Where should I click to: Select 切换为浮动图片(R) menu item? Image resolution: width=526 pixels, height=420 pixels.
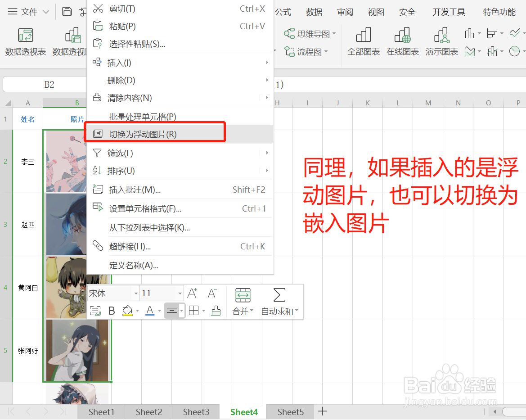point(180,134)
